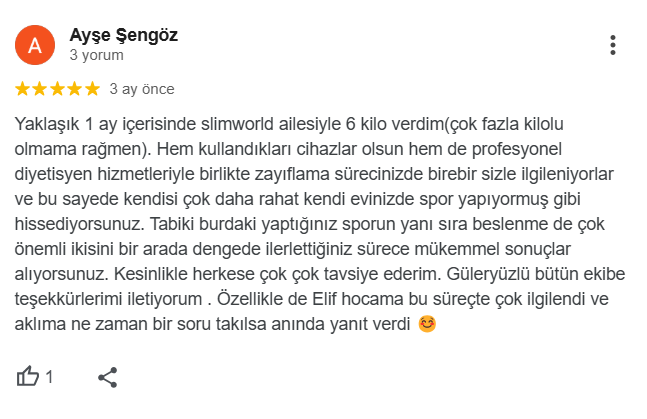Like the review with thumbs-up icon
647x419 pixels.
pos(28,376)
